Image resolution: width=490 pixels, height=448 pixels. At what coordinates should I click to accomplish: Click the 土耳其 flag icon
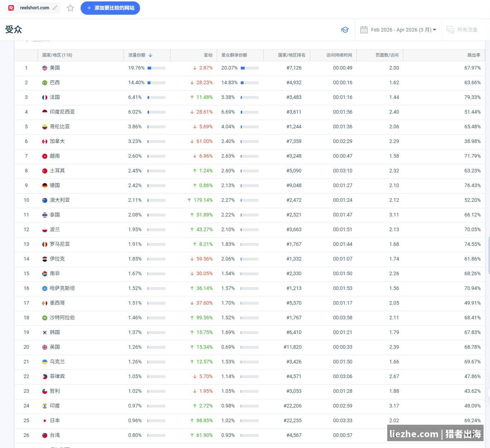click(x=45, y=171)
